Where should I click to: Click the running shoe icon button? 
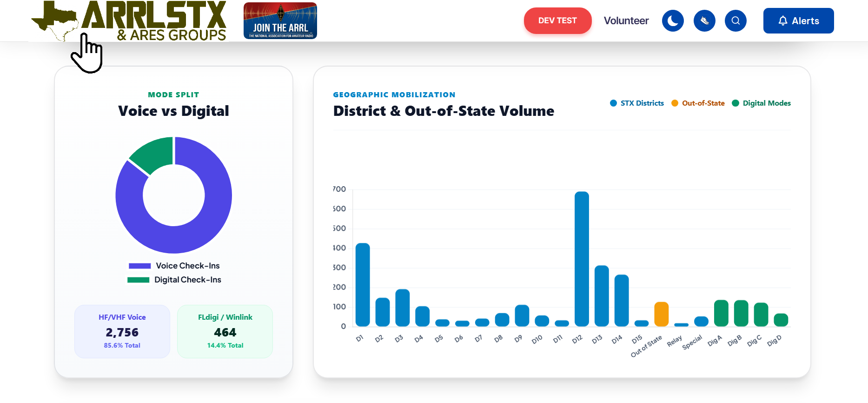click(704, 21)
